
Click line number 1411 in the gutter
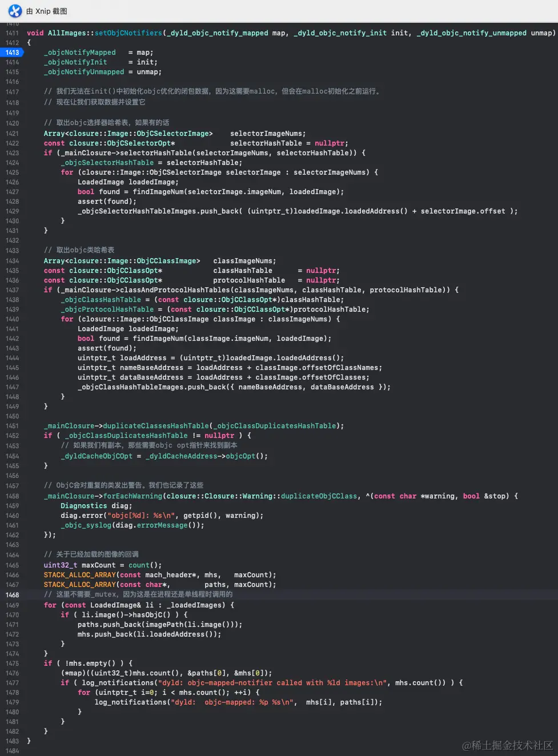(x=12, y=33)
